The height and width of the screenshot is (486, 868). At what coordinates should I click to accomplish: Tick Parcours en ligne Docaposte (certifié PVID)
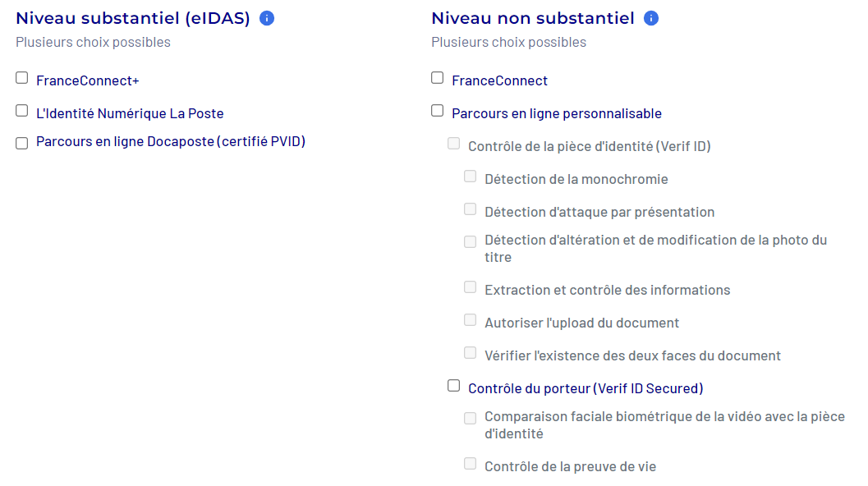[x=22, y=144]
